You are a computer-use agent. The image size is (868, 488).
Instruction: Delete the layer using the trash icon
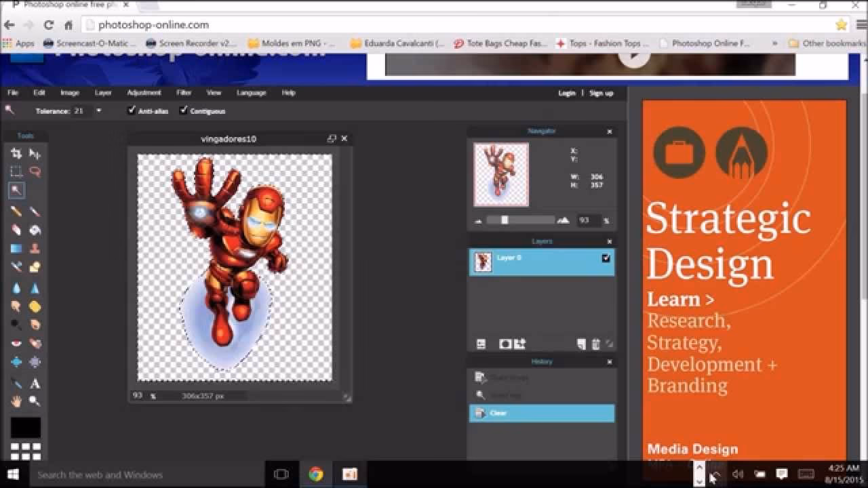[595, 344]
